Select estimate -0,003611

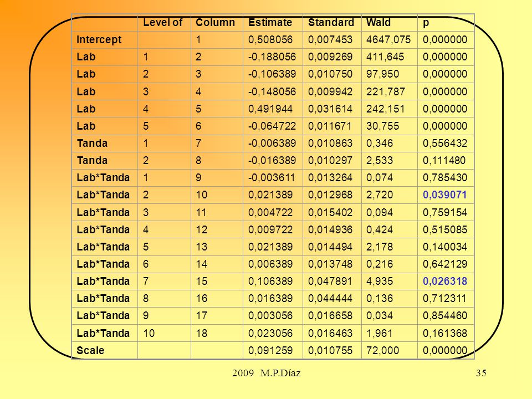(272, 177)
